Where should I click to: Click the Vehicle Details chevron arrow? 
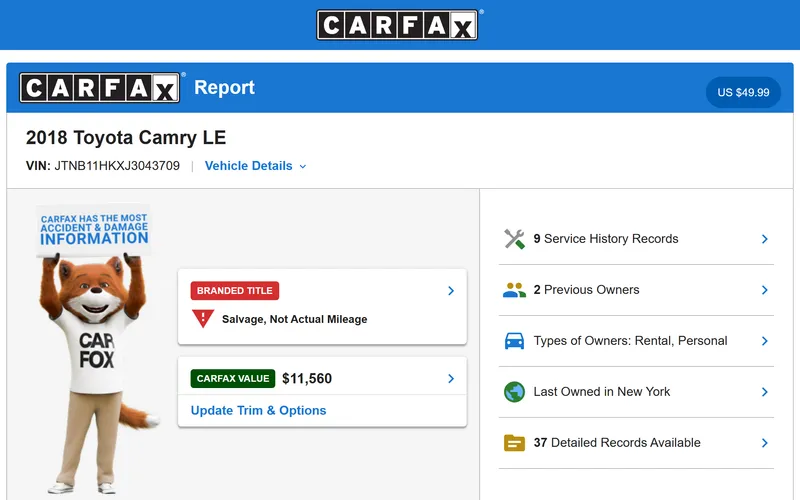tap(303, 166)
